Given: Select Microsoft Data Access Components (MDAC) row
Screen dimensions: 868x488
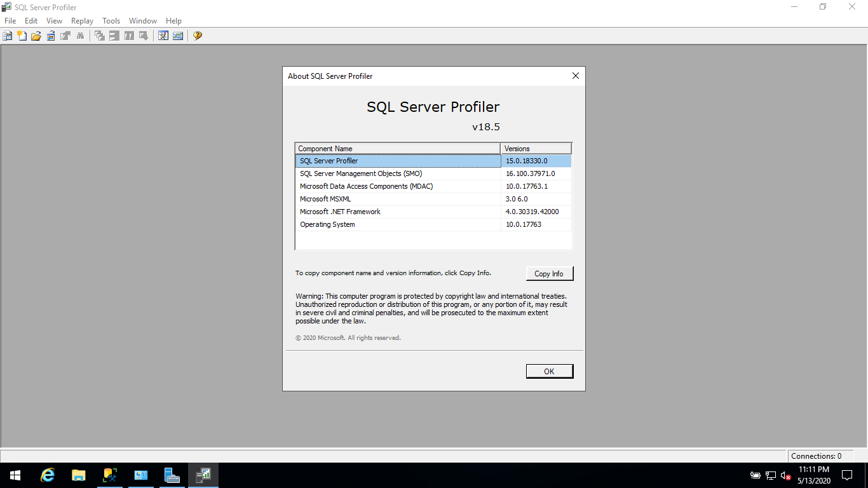Looking at the screenshot, I should click(433, 186).
